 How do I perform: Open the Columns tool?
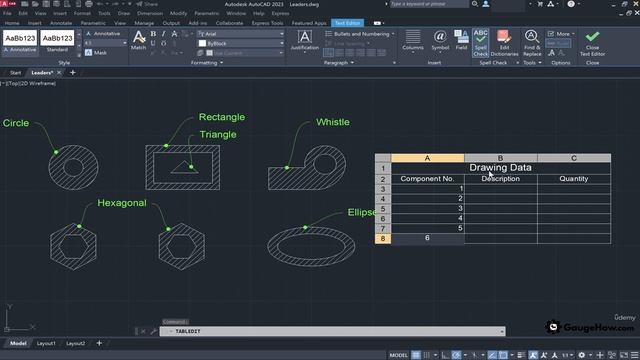413,40
